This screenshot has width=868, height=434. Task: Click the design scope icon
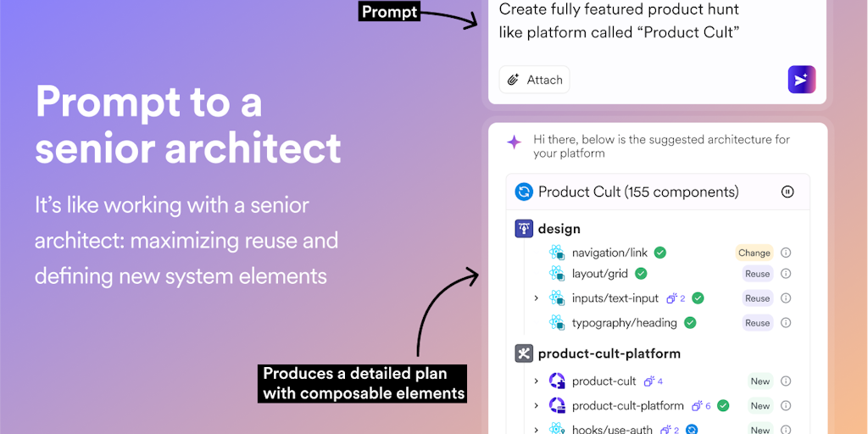coord(524,229)
